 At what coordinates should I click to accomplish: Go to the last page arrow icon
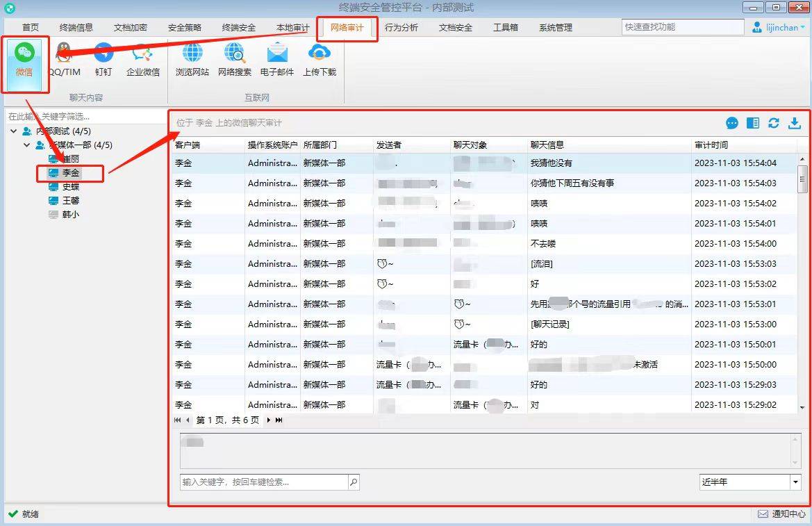(279, 420)
